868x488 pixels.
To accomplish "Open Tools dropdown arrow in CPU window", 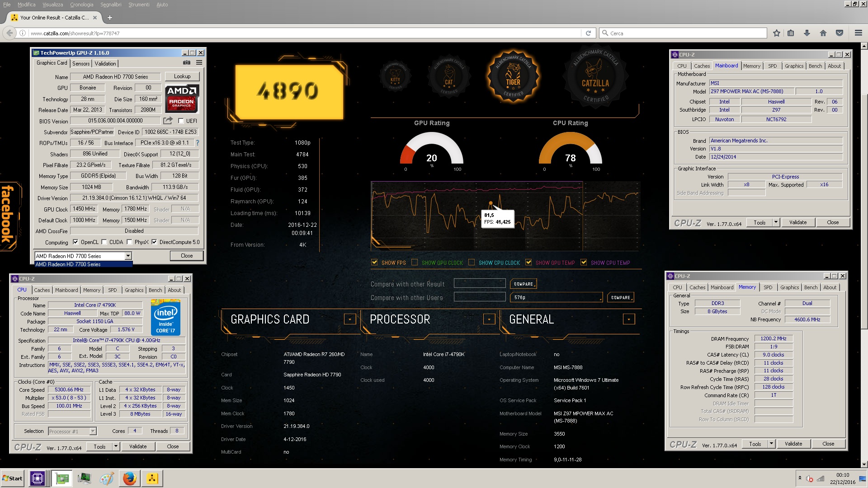I will click(116, 446).
